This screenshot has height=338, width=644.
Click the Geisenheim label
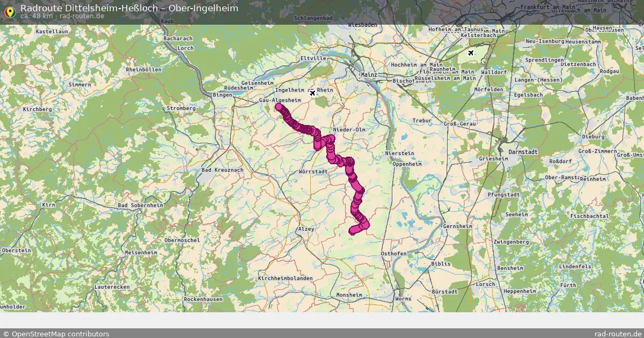(258, 83)
